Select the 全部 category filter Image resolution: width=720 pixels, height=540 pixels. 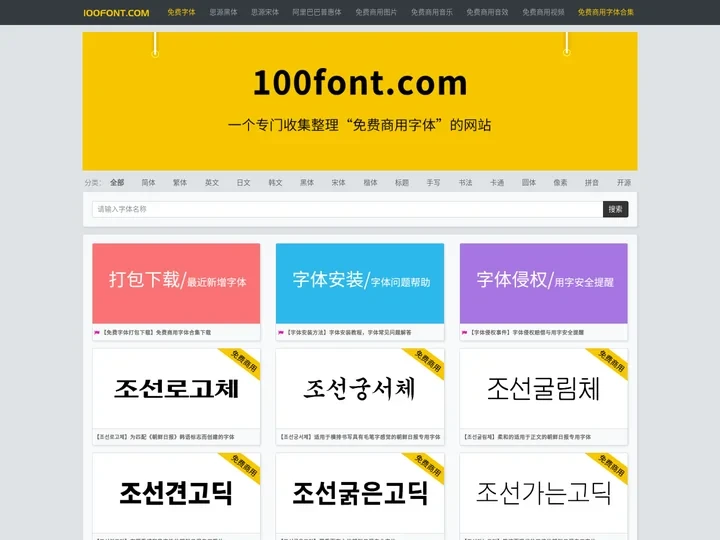(x=117, y=182)
